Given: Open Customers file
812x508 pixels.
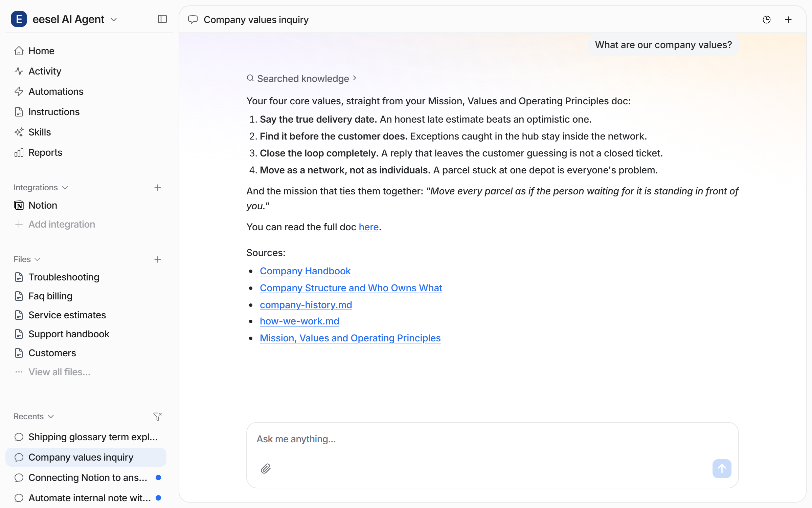Looking at the screenshot, I should (86, 353).
